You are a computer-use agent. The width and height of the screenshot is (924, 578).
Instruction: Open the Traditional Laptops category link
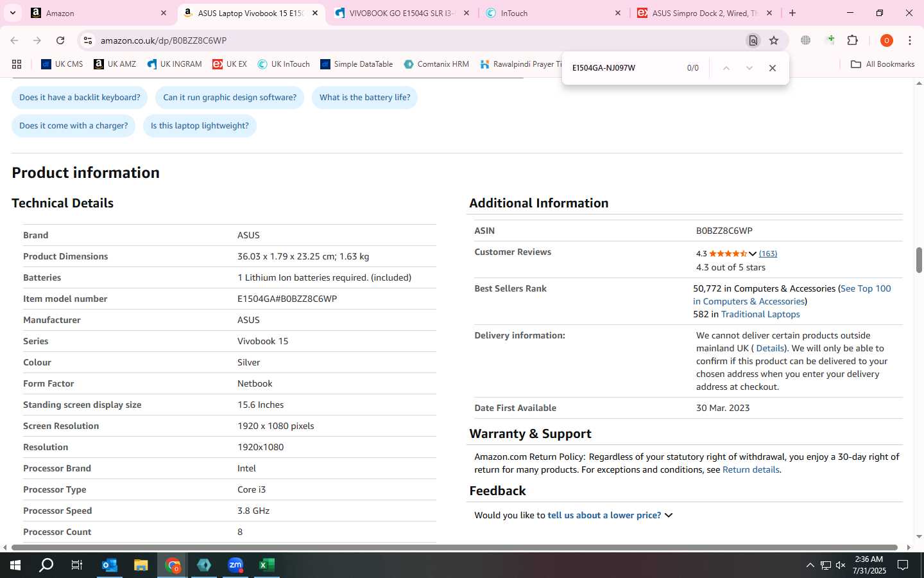pos(760,314)
